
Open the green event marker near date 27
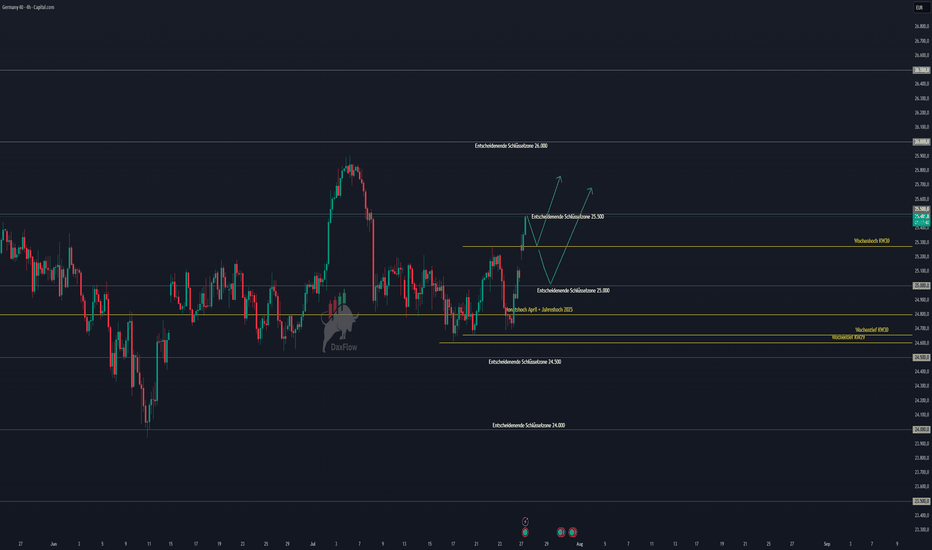pos(525,532)
